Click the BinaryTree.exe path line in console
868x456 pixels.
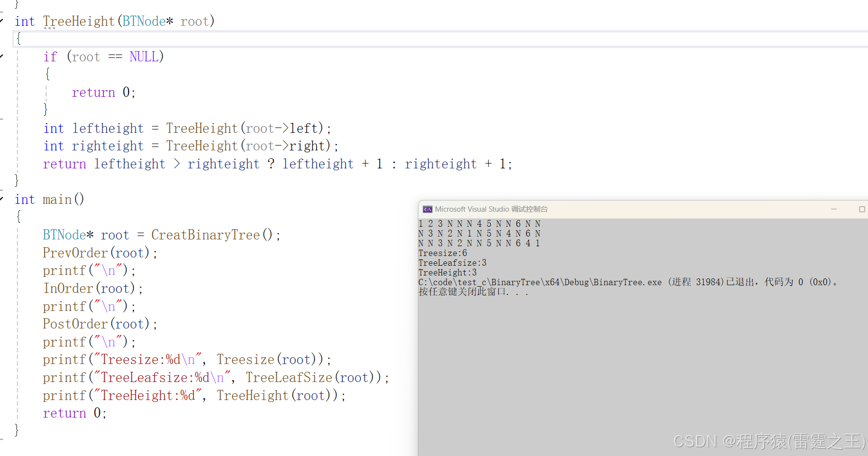point(628,282)
